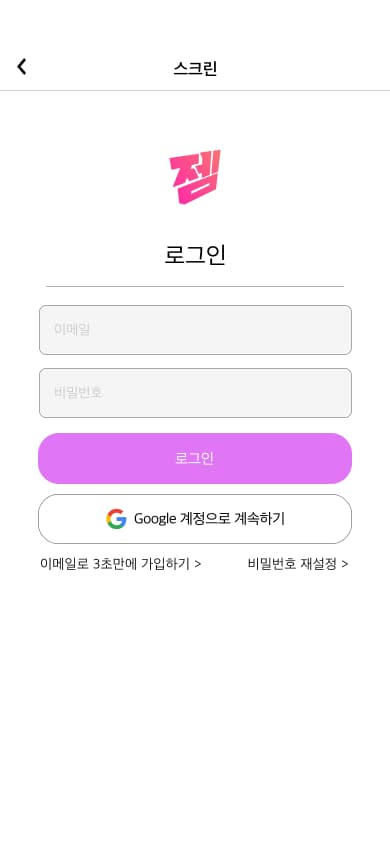Tap the purple 로그인 button
This screenshot has height=844, width=390.
195,459
